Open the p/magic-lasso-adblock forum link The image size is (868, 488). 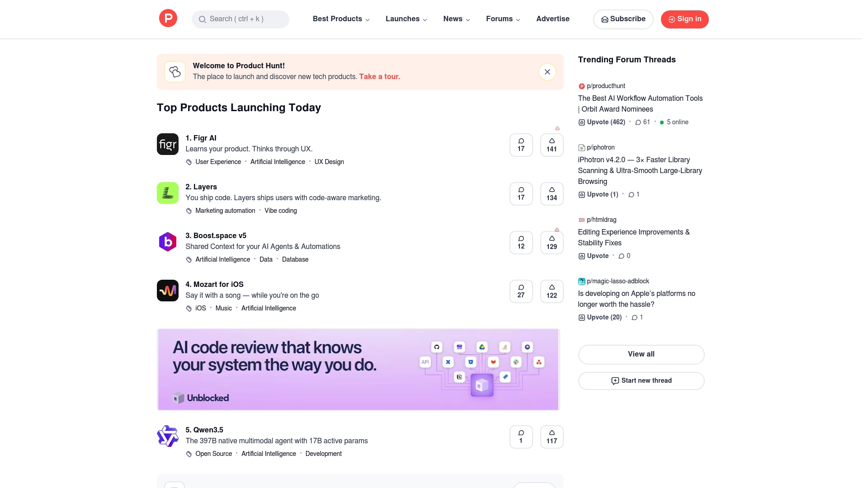[618, 281]
